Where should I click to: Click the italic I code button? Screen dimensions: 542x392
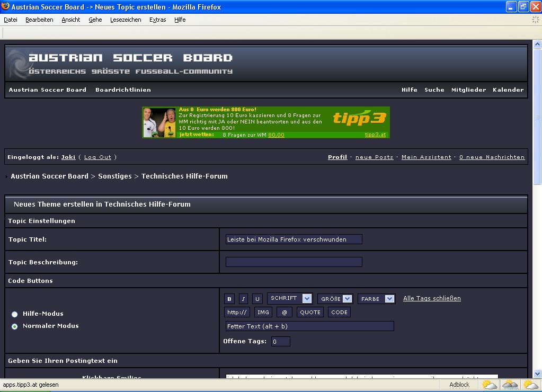(243, 299)
